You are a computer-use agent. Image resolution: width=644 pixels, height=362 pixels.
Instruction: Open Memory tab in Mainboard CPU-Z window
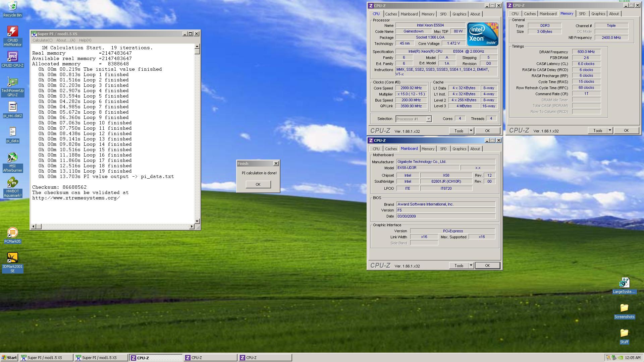tap(428, 149)
